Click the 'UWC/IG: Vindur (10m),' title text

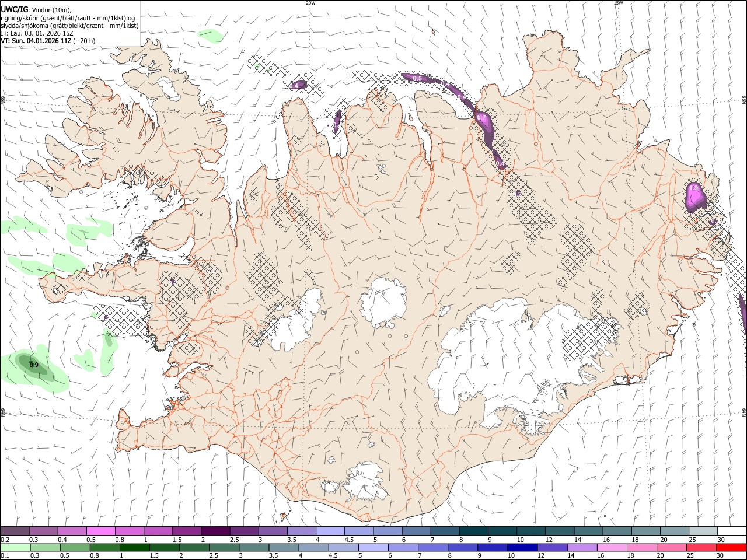pos(36,9)
